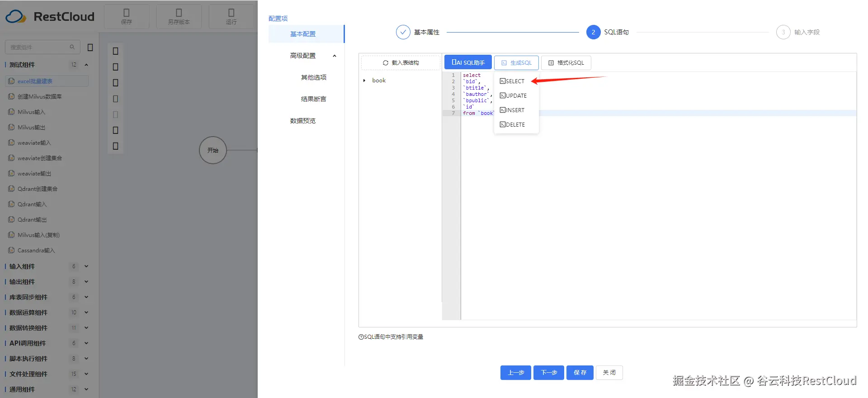The height and width of the screenshot is (398, 868).
Task: Click the icon of excel批量建表 component
Action: click(12, 81)
